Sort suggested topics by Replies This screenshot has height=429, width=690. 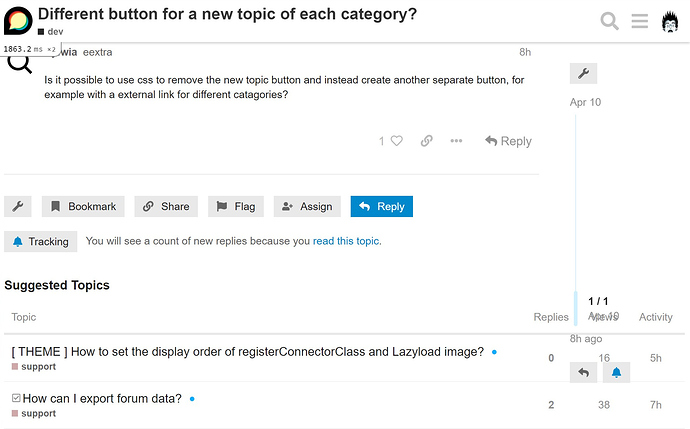tap(551, 317)
